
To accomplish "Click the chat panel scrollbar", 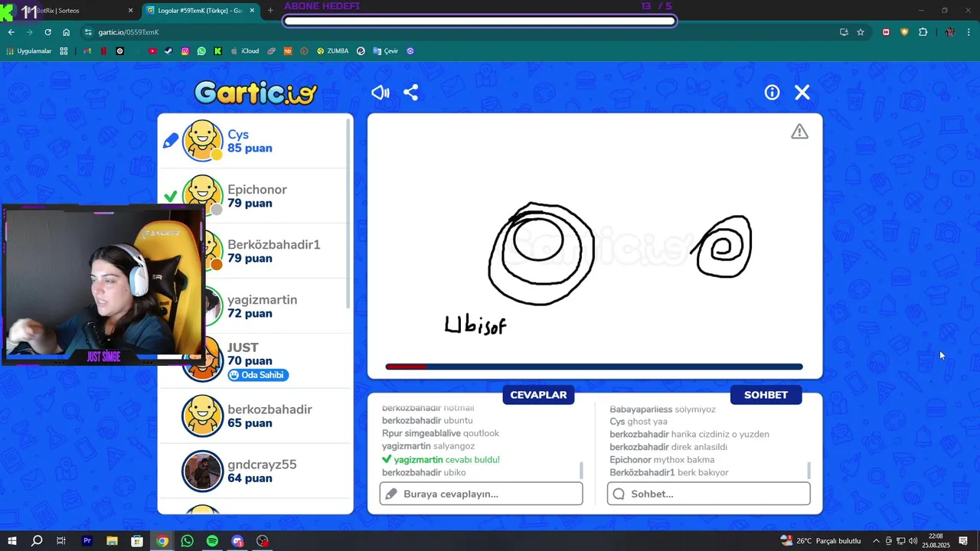I will tap(808, 470).
